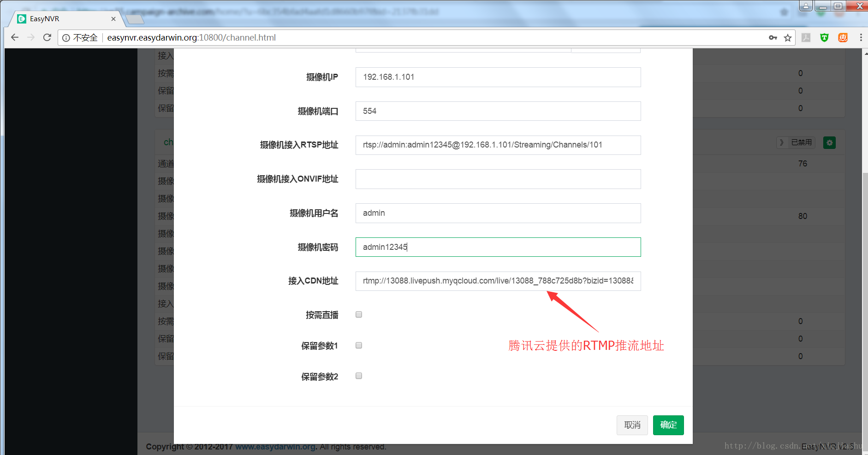The image size is (868, 455).
Task: Click the PDF extension icon
Action: click(x=806, y=38)
